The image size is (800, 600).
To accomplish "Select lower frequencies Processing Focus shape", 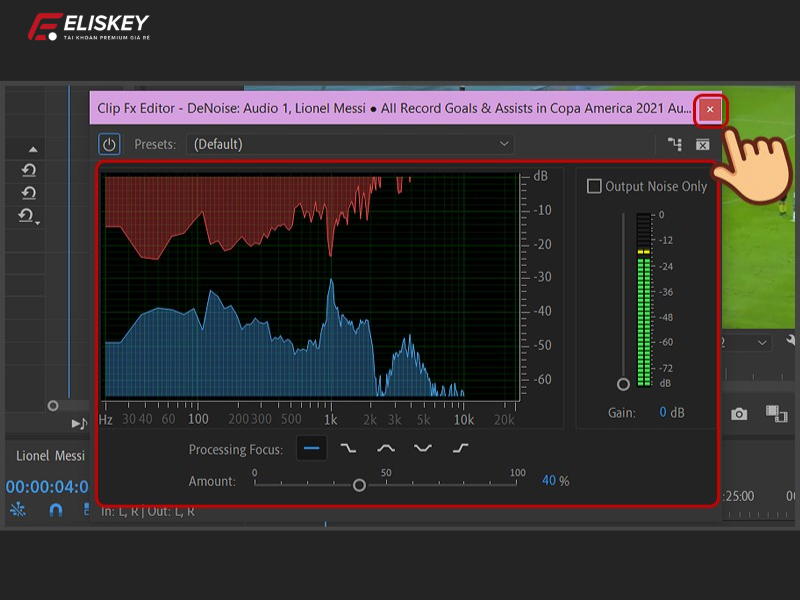I will [x=348, y=449].
